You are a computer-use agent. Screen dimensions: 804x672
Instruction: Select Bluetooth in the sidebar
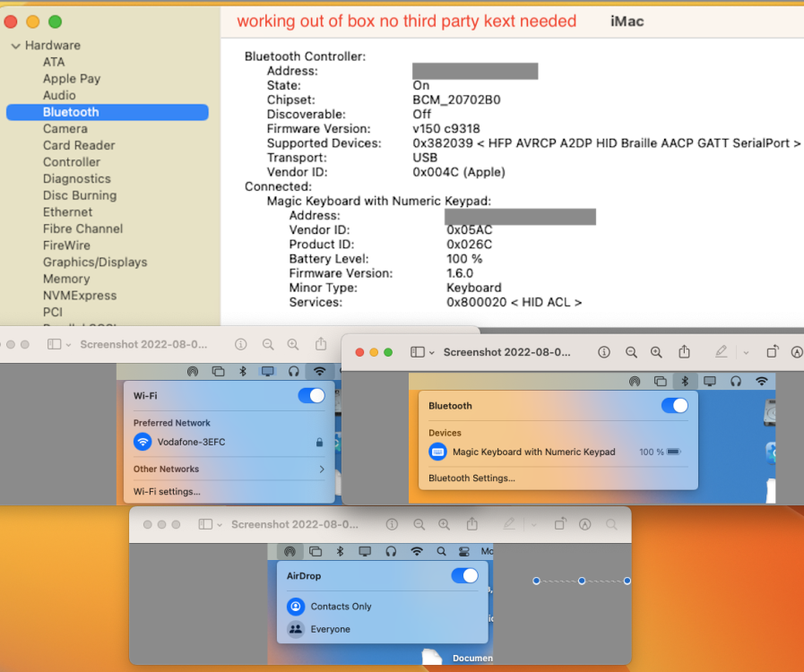(108, 112)
